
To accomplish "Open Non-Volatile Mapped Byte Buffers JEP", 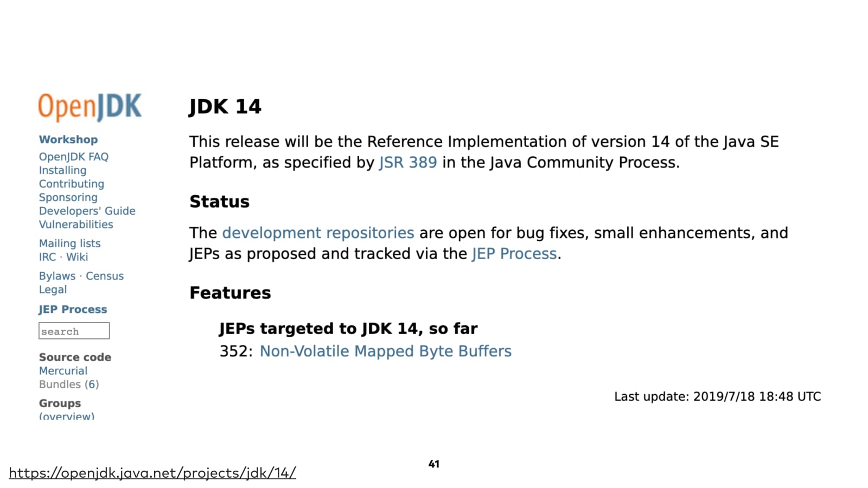I will click(386, 351).
